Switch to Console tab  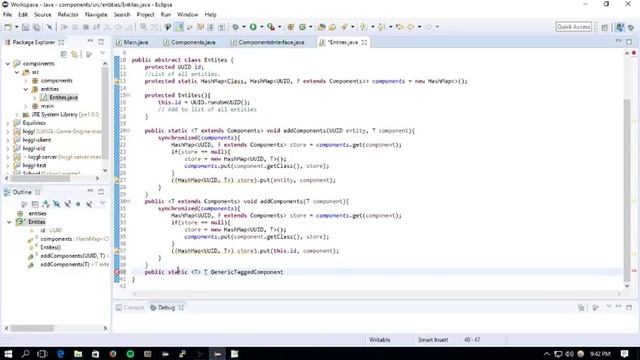(130, 307)
